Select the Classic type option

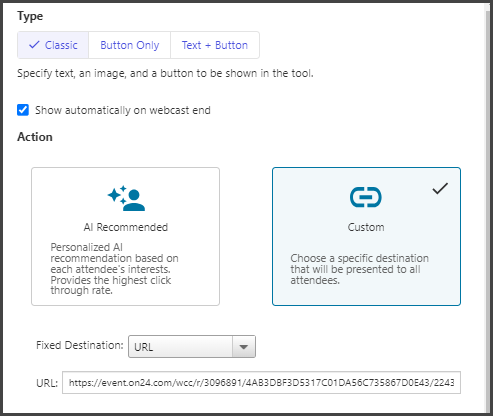click(x=53, y=45)
